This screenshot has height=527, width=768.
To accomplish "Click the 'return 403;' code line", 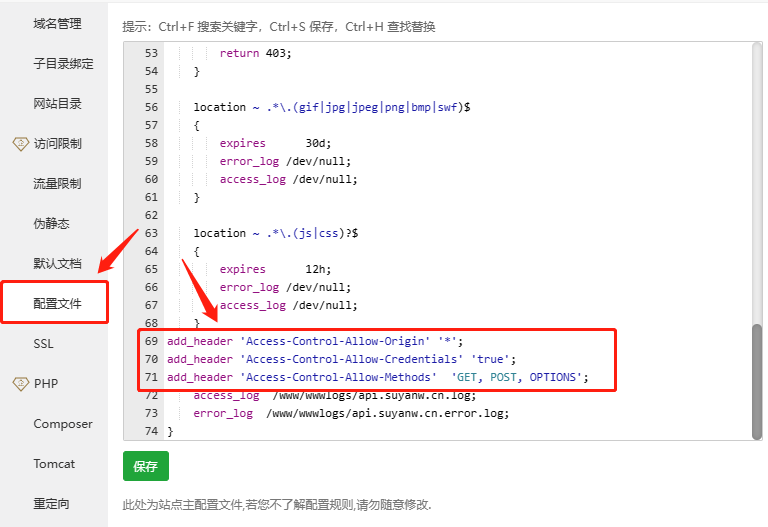I will [255, 53].
